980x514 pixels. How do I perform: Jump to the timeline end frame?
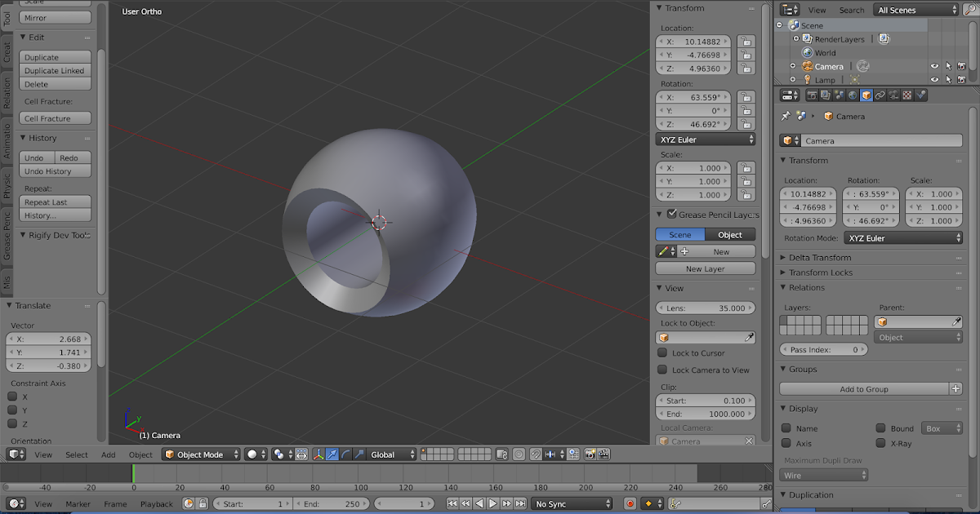[x=521, y=504]
